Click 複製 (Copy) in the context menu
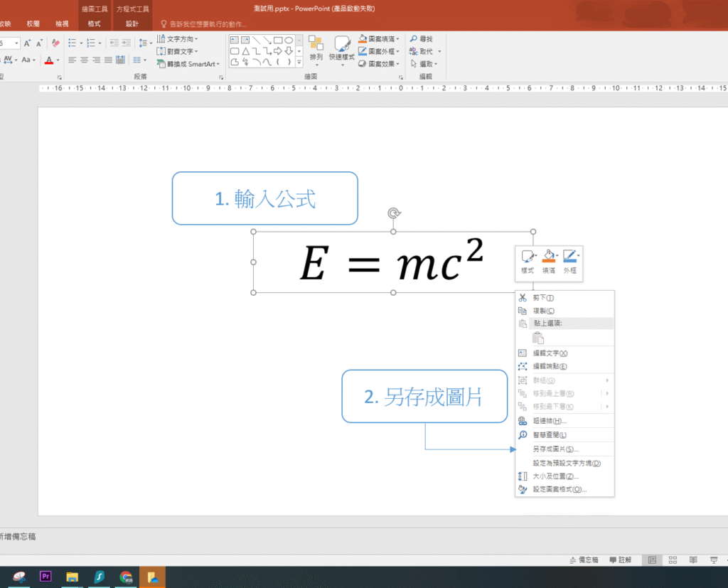Image resolution: width=728 pixels, height=588 pixels. pyautogui.click(x=544, y=311)
